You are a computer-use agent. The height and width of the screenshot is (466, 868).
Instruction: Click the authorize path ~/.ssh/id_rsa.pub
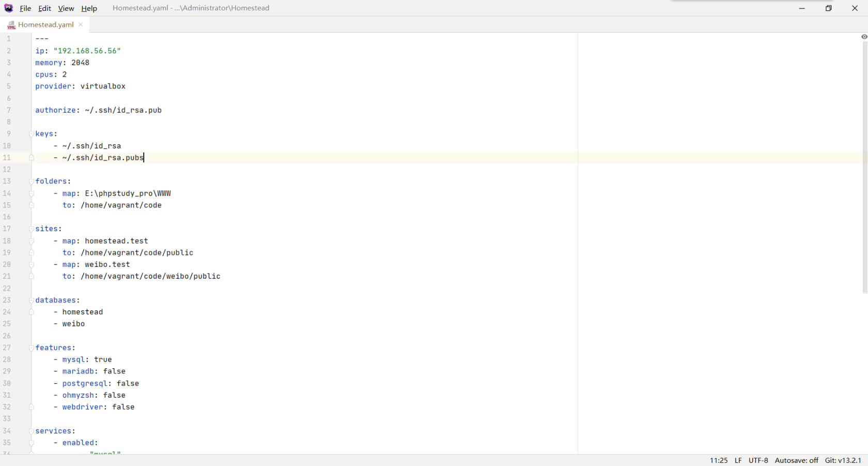[x=123, y=110]
